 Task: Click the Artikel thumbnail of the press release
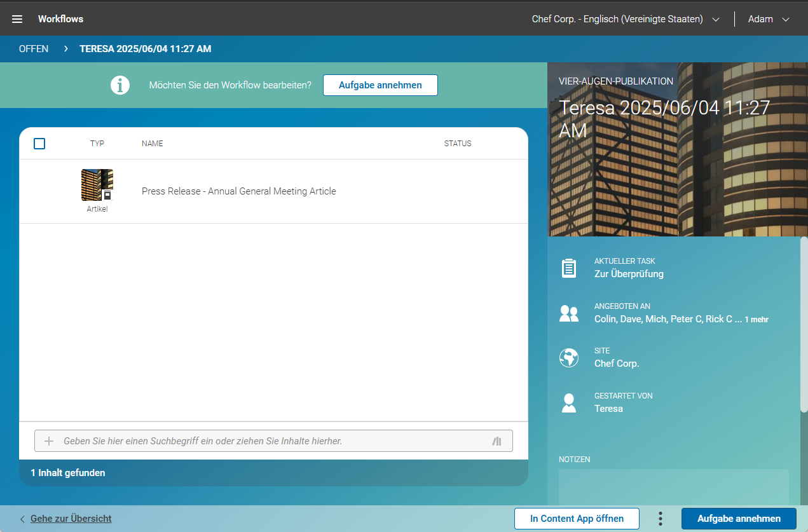[x=97, y=184]
